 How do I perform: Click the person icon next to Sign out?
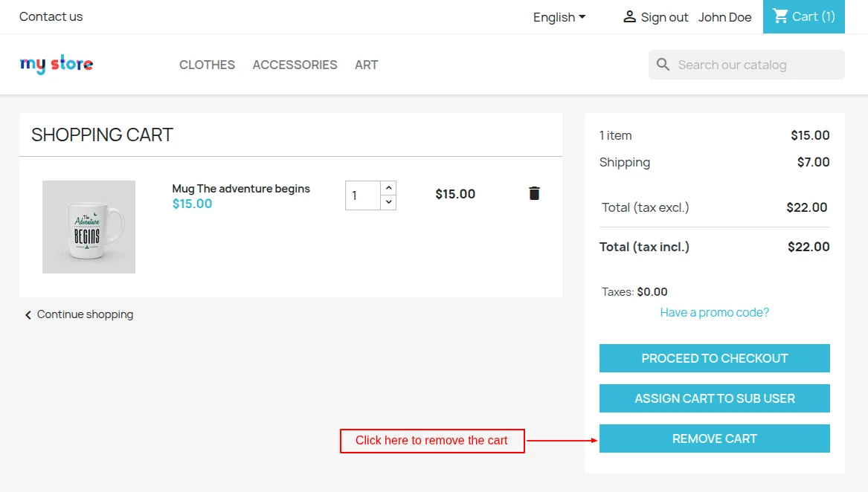pos(630,16)
